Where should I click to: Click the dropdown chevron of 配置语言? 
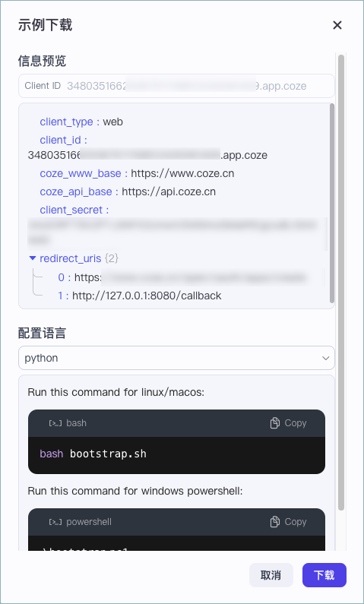(x=325, y=359)
